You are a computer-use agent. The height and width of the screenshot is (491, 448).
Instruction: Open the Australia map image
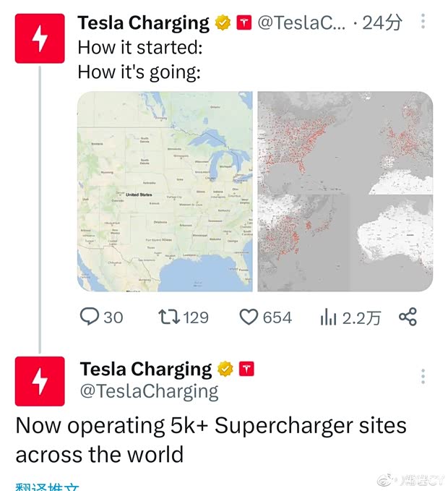pyautogui.click(x=391, y=243)
